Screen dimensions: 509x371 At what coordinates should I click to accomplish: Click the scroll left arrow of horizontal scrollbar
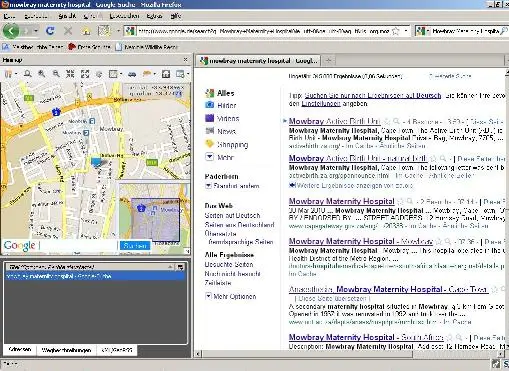coord(198,353)
